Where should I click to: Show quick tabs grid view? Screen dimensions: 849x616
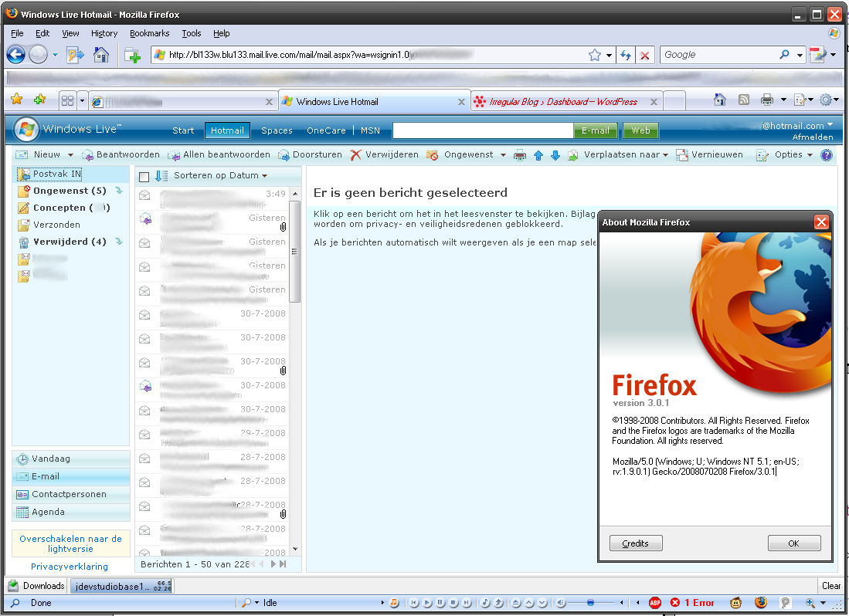click(x=67, y=100)
